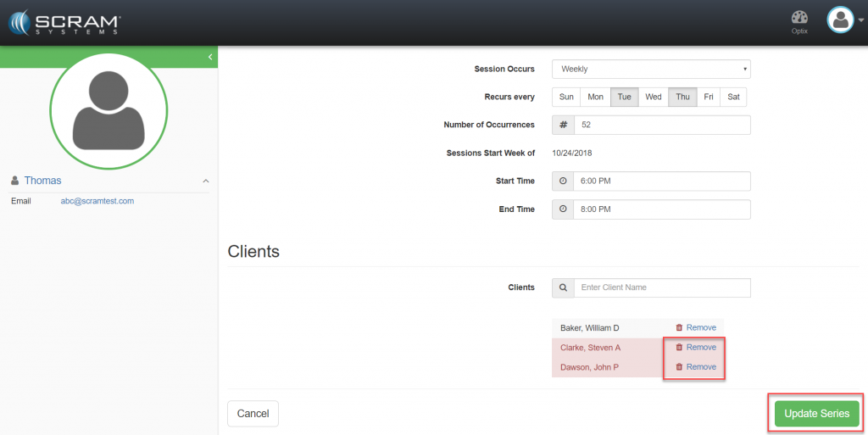Screen dimensions: 868x435
Task: Click the Cancel button
Action: pyautogui.click(x=253, y=414)
